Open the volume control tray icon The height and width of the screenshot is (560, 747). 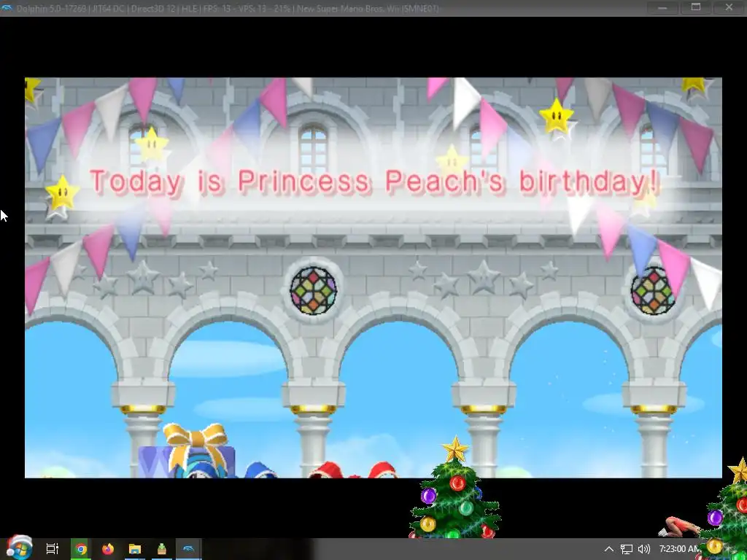(643, 549)
